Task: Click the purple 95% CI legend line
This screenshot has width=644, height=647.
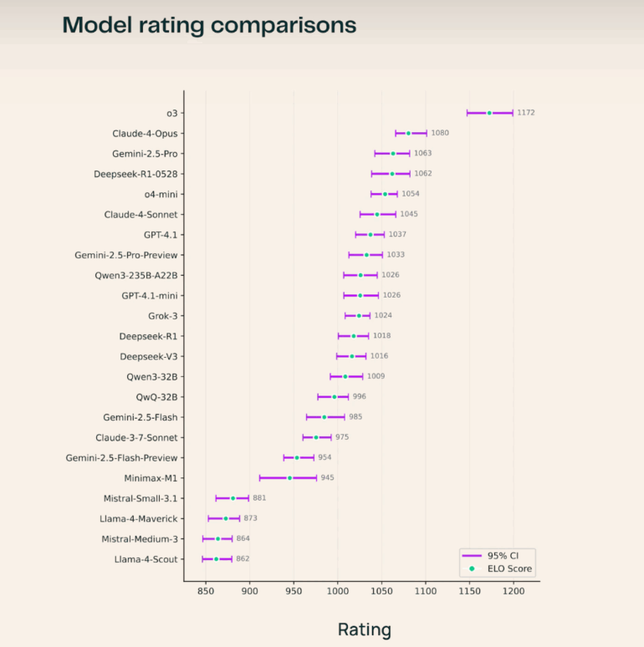Action: (x=472, y=555)
